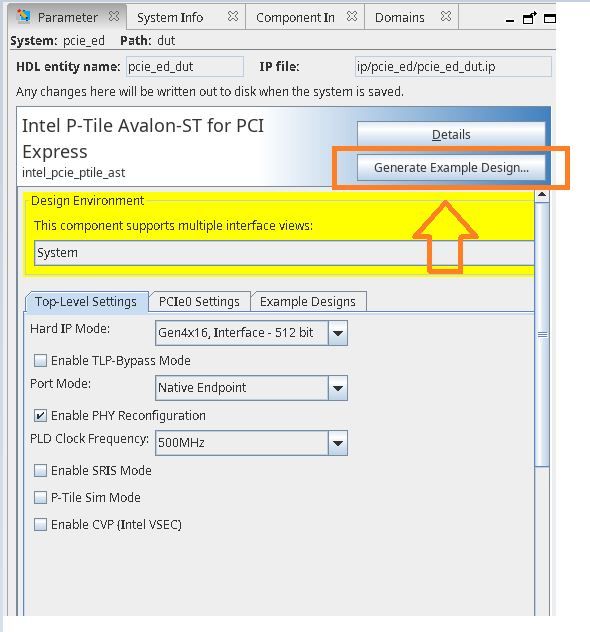Edit the HDL entity name field
This screenshot has width=590, height=632.
pyautogui.click(x=185, y=67)
